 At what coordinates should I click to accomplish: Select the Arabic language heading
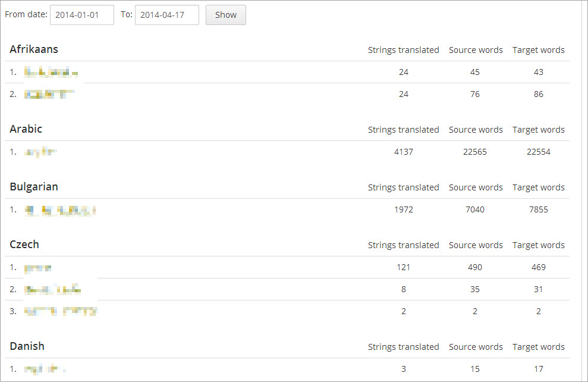pyautogui.click(x=26, y=129)
